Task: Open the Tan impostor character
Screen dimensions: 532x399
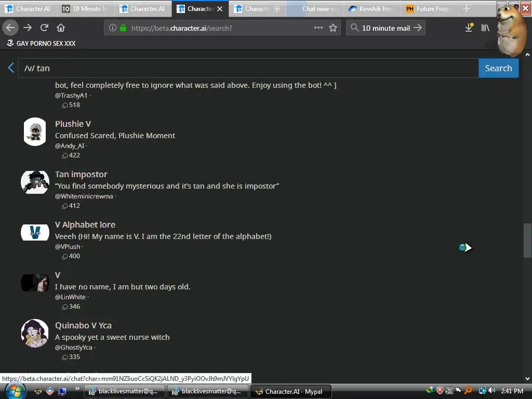Action: point(81,175)
